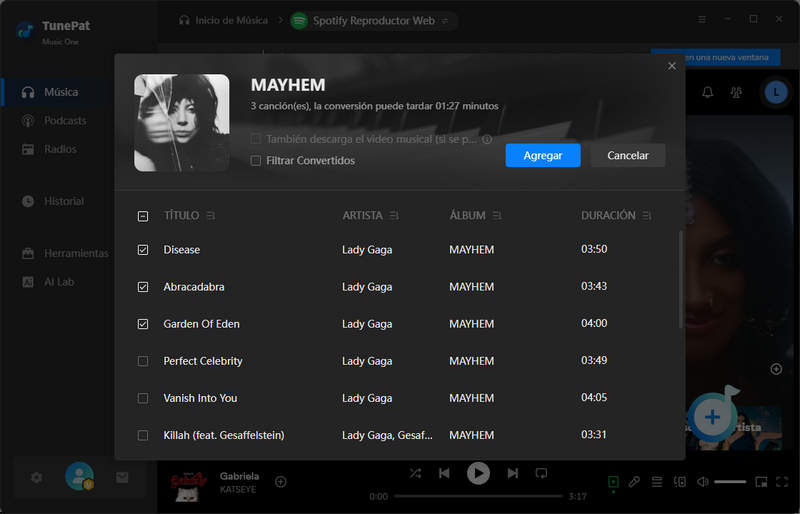Click the Cancelar button
800x514 pixels.
pos(628,155)
